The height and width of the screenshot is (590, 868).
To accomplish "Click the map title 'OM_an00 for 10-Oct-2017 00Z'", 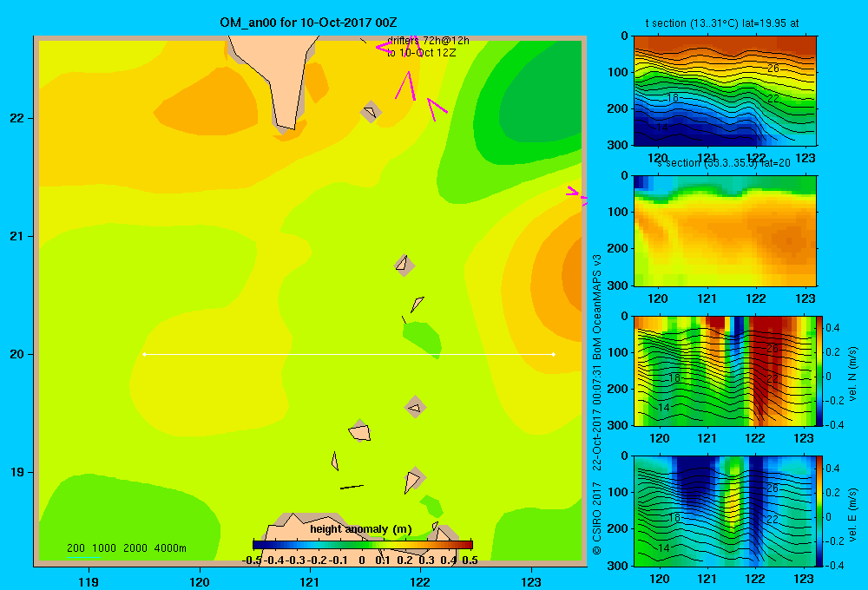I will [308, 23].
